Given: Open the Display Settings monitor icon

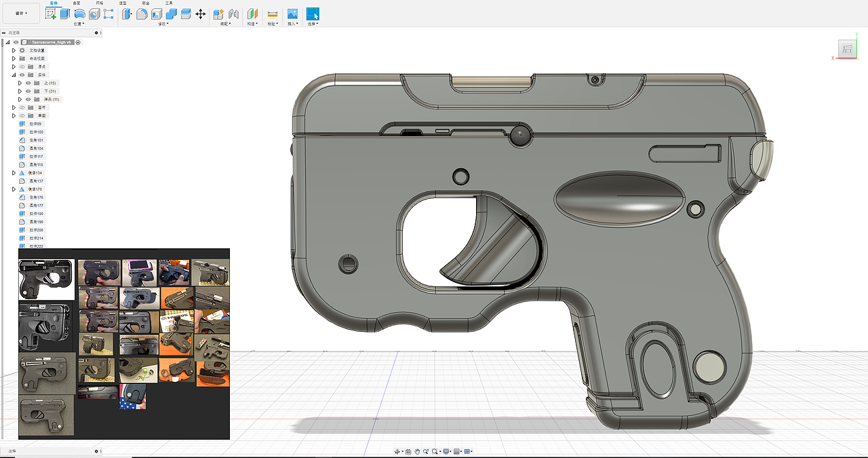Looking at the screenshot, I should (x=446, y=451).
